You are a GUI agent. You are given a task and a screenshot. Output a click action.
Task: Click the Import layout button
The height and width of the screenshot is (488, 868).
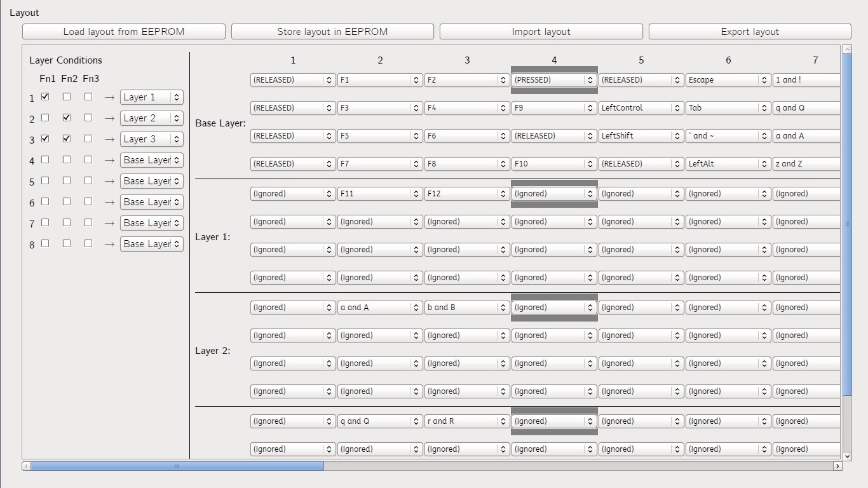(x=541, y=32)
